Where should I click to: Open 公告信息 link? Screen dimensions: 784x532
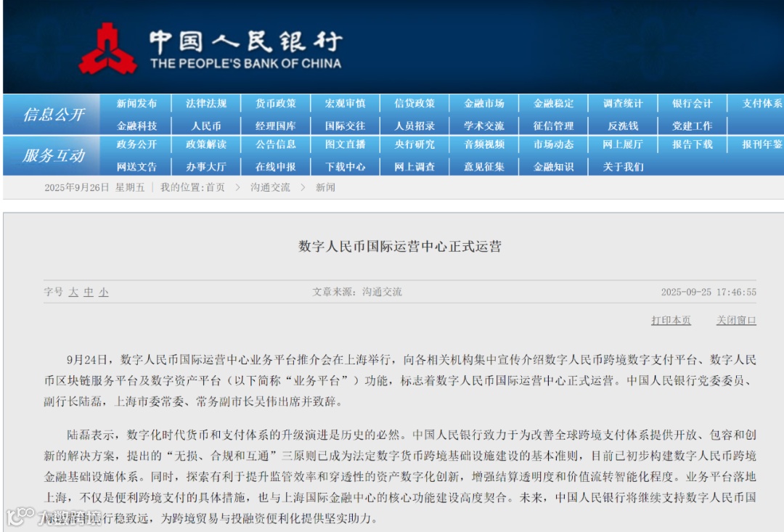tap(276, 144)
